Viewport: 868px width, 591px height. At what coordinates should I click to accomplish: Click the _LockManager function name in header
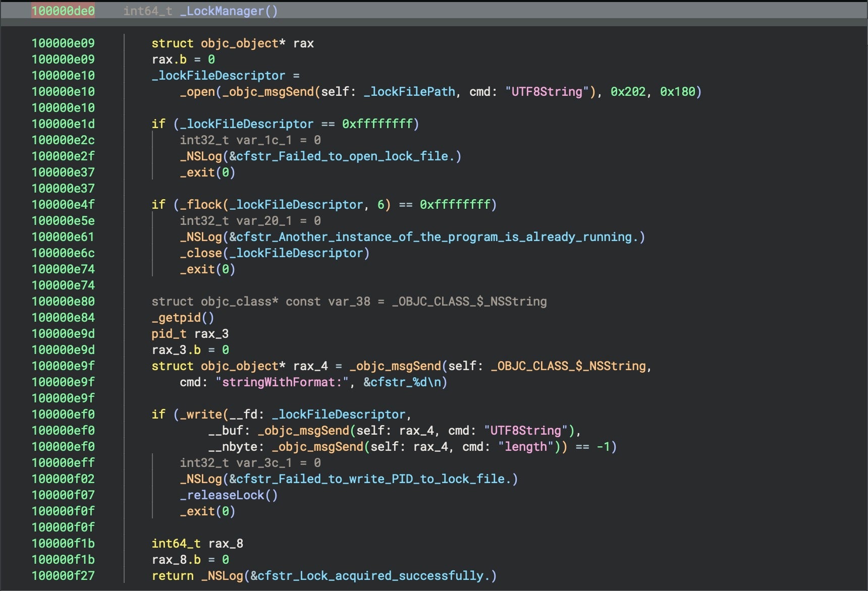(225, 11)
